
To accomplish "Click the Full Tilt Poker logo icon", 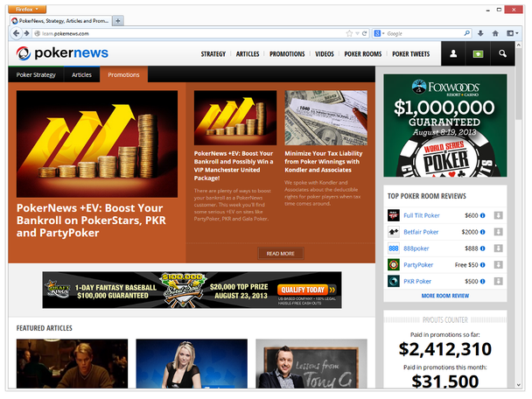I will click(x=394, y=215).
